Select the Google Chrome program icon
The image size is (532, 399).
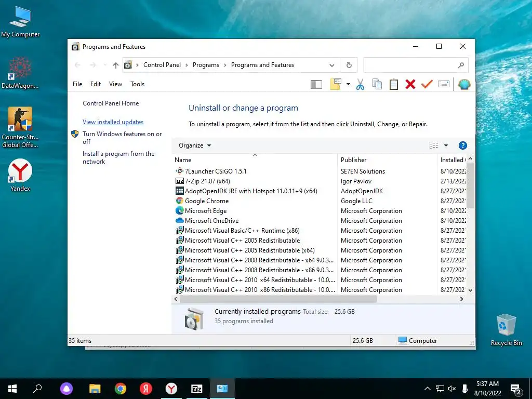tap(179, 201)
